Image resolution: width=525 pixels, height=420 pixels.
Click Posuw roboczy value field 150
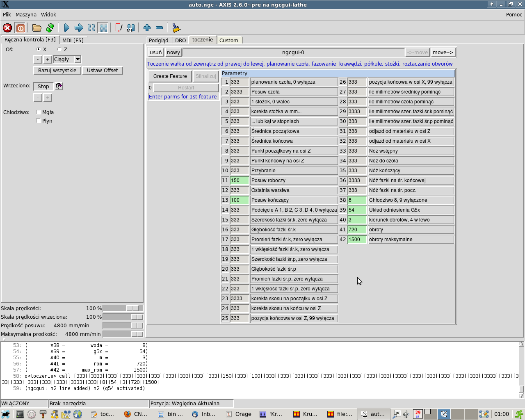coord(240,180)
